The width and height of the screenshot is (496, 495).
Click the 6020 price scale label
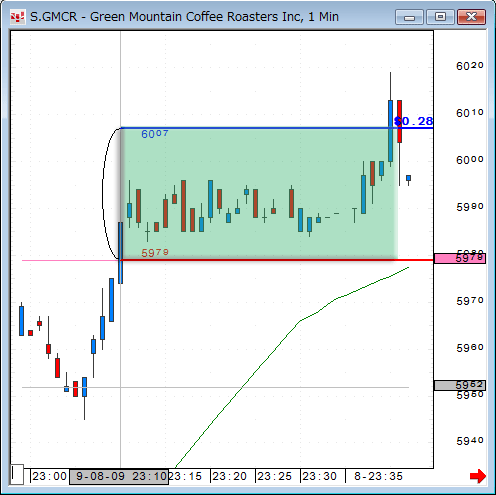click(470, 66)
